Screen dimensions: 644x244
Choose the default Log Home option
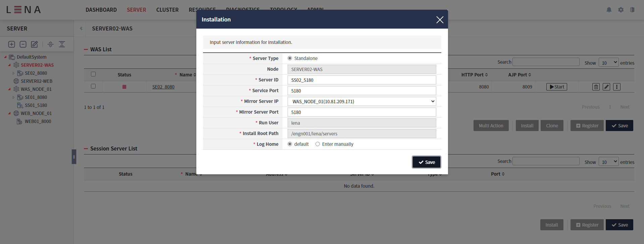coord(290,144)
